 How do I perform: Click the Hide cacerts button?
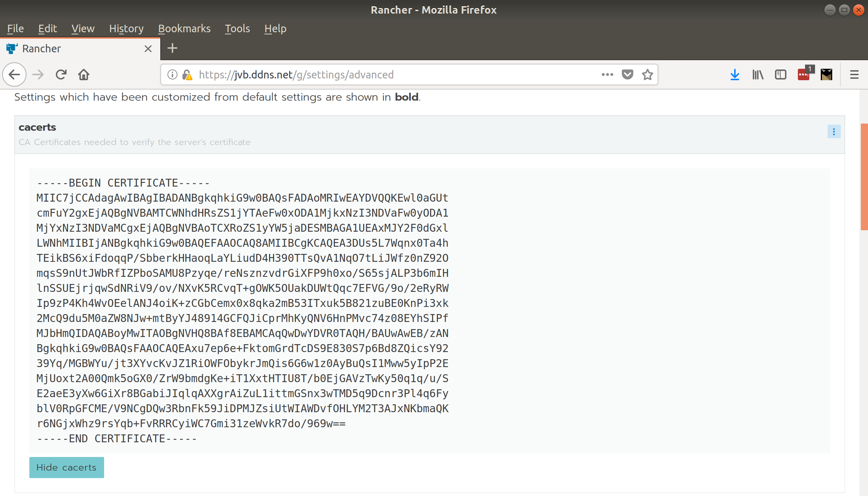pyautogui.click(x=67, y=467)
